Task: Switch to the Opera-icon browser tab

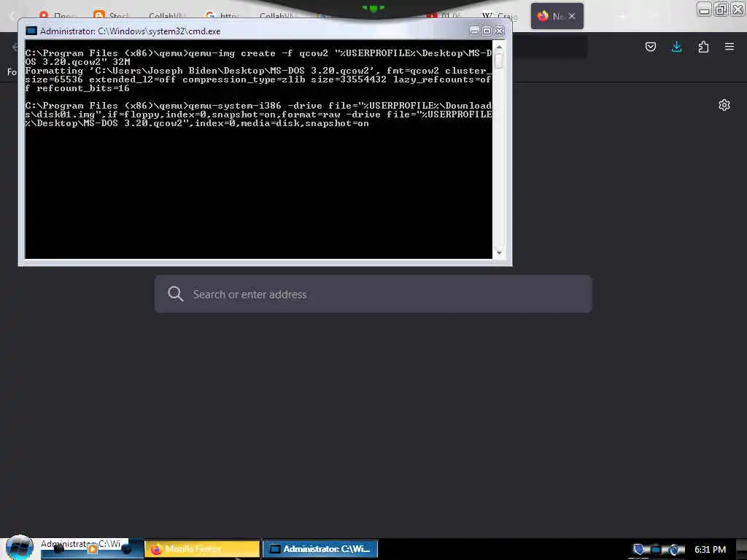Action: click(57, 16)
